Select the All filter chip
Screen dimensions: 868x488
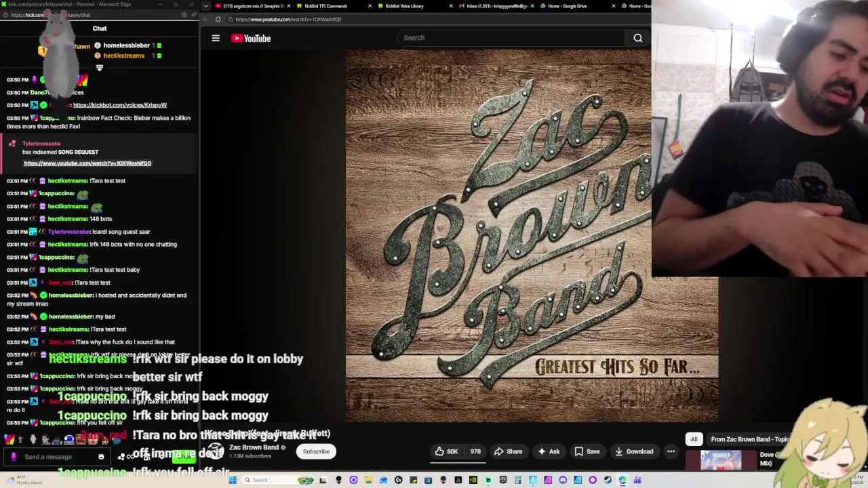pos(694,439)
